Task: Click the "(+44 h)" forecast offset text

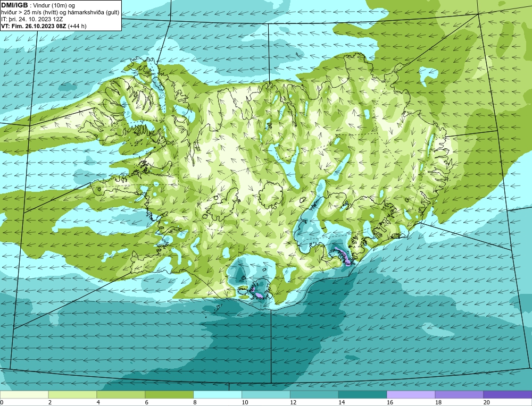Action: pyautogui.click(x=77, y=26)
